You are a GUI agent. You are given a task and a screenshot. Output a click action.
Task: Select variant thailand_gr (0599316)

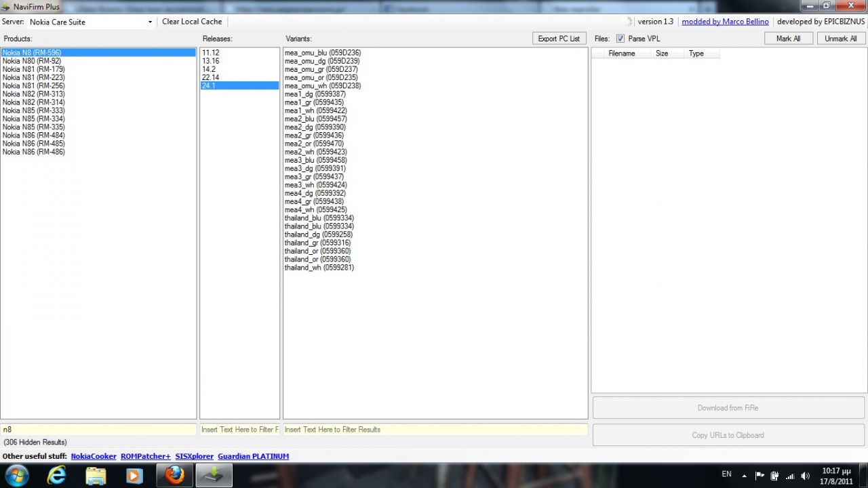[435, 243]
